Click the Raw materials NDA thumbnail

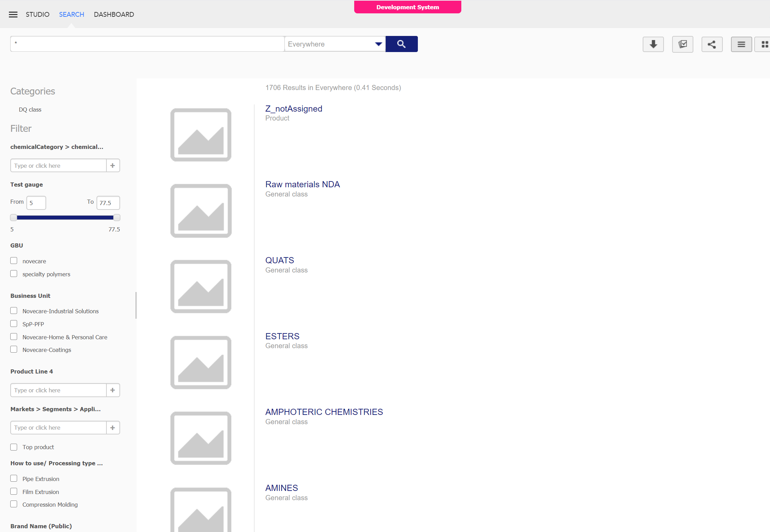tap(201, 211)
